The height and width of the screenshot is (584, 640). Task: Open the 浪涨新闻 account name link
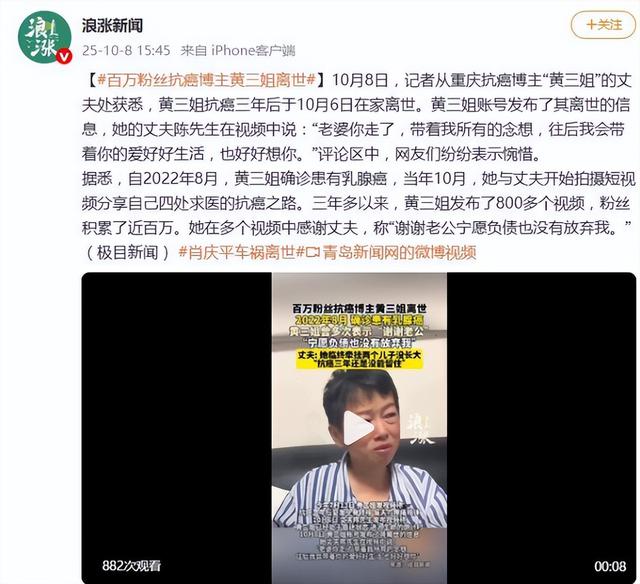coord(112,25)
